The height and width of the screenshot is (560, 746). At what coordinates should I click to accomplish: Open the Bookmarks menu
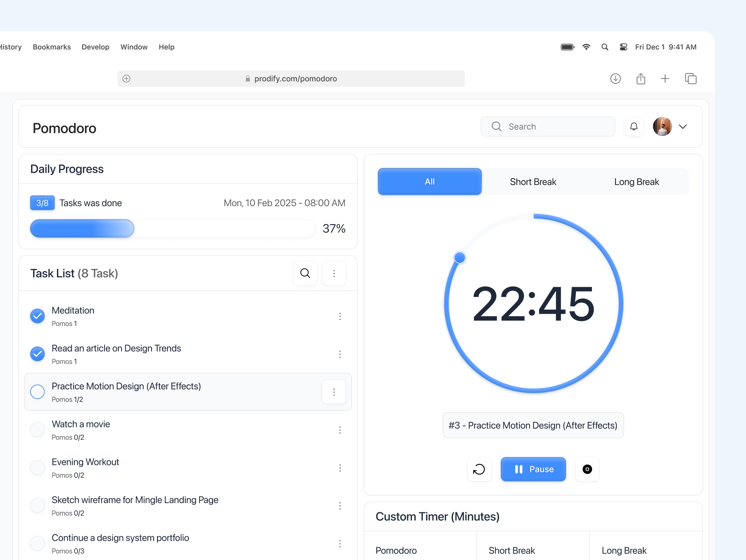click(x=52, y=47)
